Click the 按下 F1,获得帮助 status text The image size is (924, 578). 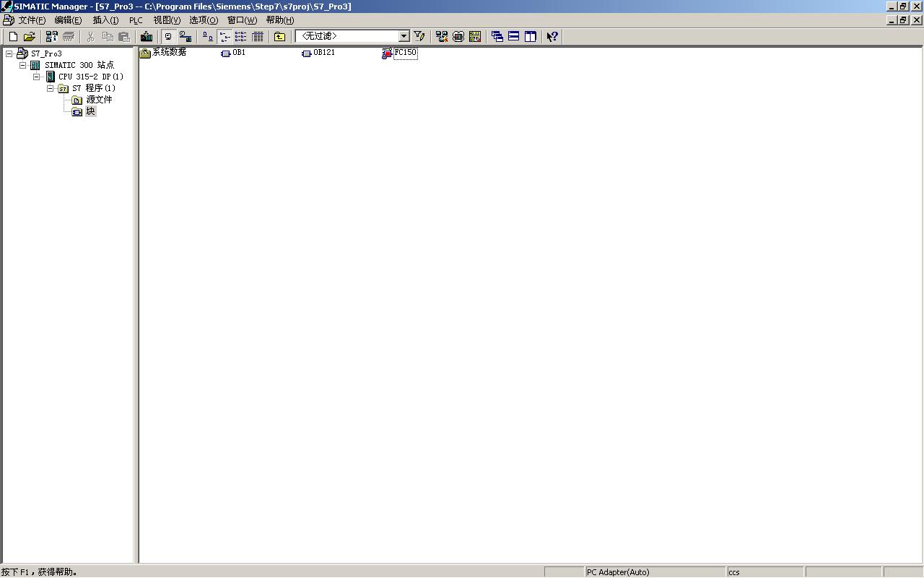coord(39,572)
